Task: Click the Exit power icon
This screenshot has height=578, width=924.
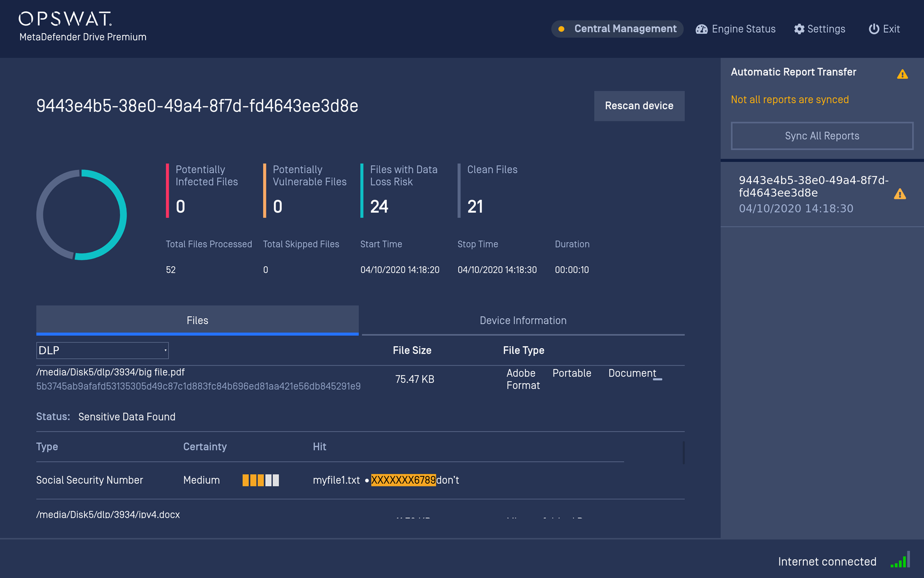Action: (x=874, y=29)
